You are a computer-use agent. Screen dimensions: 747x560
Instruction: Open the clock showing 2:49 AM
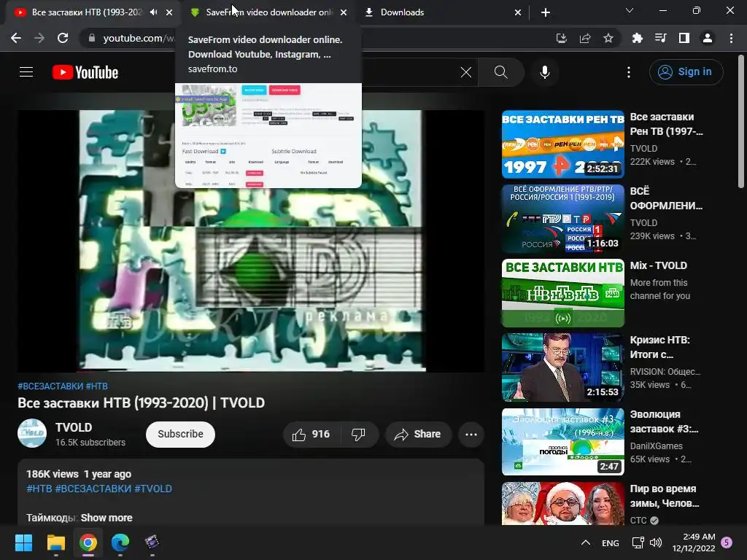click(x=694, y=542)
